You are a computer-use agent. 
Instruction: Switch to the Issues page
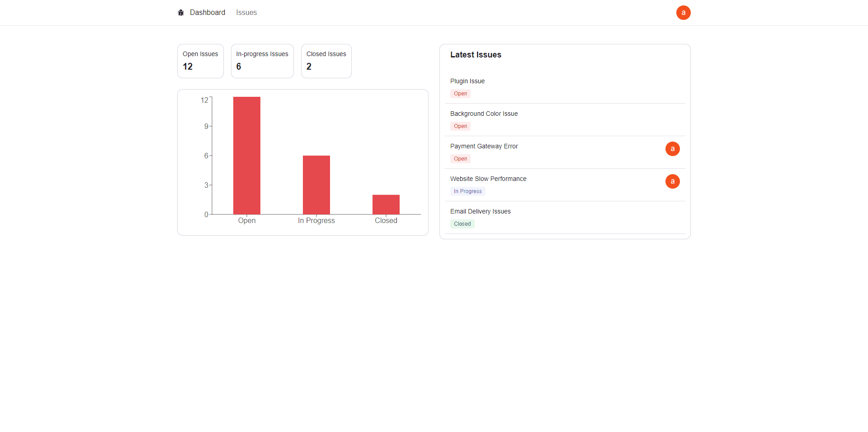(x=246, y=12)
